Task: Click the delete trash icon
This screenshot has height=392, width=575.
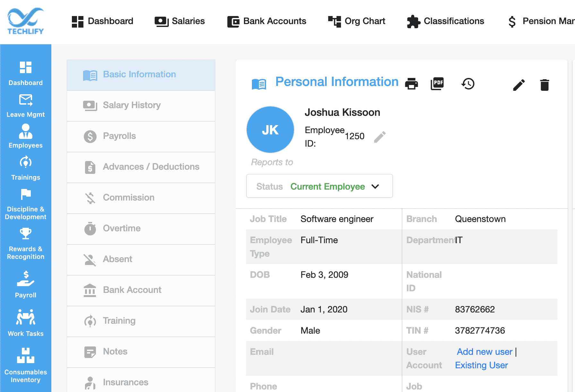Action: [544, 85]
